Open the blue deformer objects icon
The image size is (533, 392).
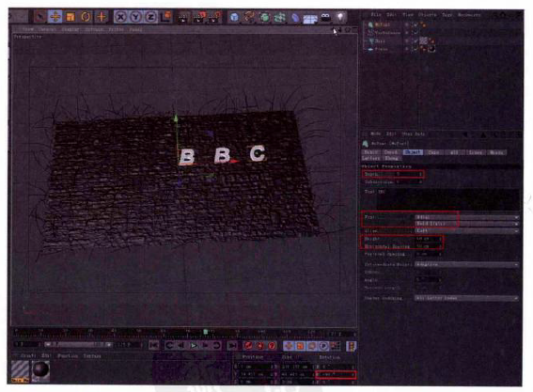[x=295, y=18]
